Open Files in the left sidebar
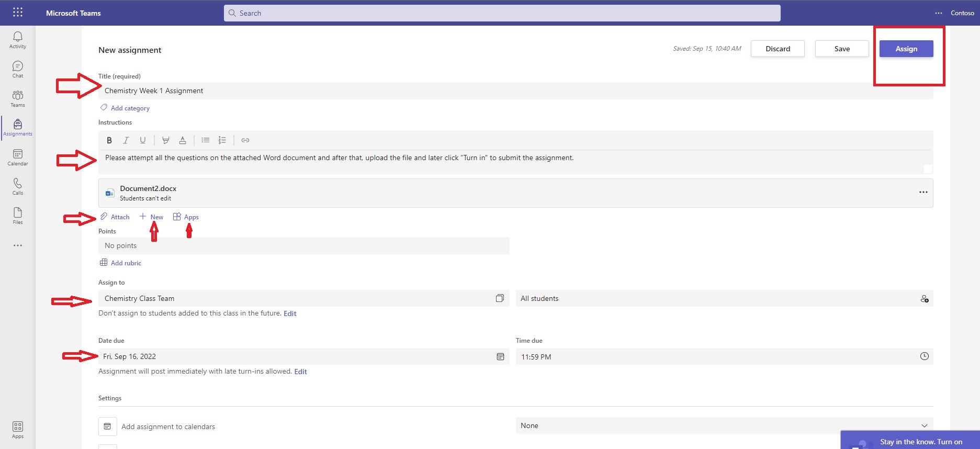980x449 pixels. [18, 216]
